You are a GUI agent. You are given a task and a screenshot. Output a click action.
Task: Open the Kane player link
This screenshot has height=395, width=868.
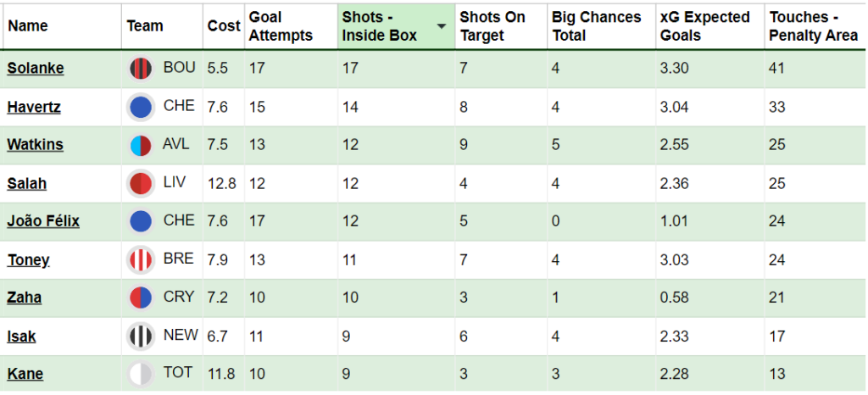[x=25, y=374]
